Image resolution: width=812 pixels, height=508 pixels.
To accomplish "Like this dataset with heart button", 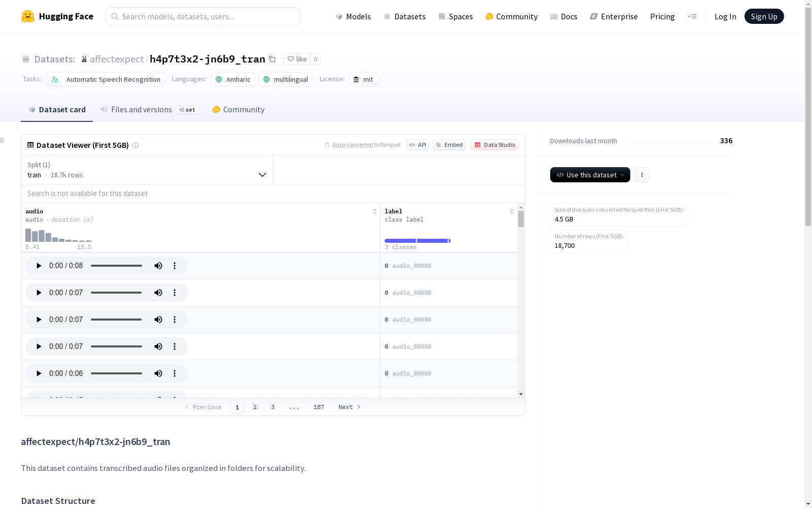I will coord(297,59).
